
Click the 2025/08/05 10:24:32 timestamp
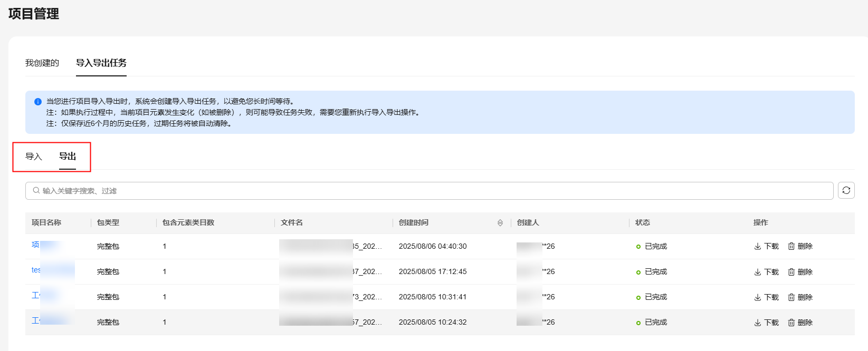pyautogui.click(x=433, y=322)
